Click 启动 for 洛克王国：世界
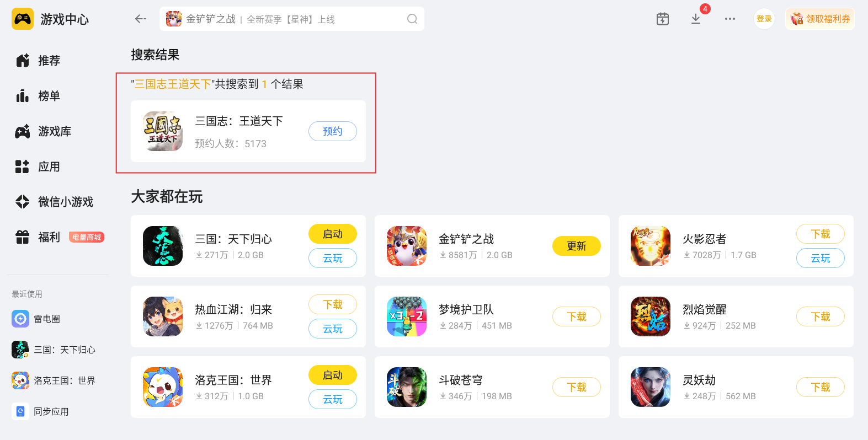The height and width of the screenshot is (440, 868). tap(333, 375)
